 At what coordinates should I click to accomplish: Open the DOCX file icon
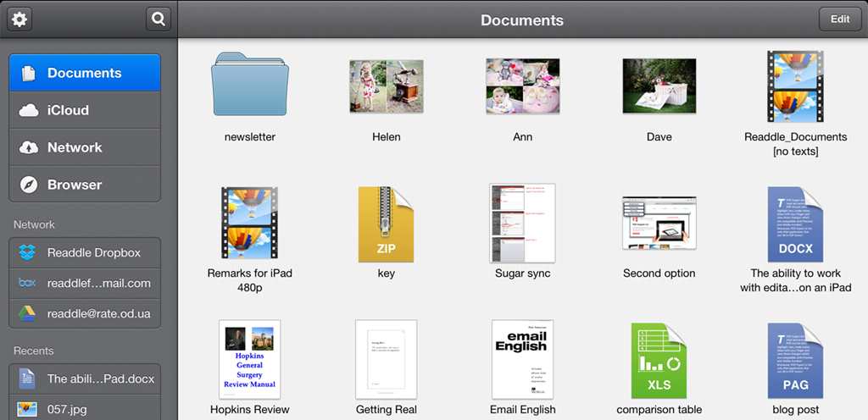pos(795,224)
